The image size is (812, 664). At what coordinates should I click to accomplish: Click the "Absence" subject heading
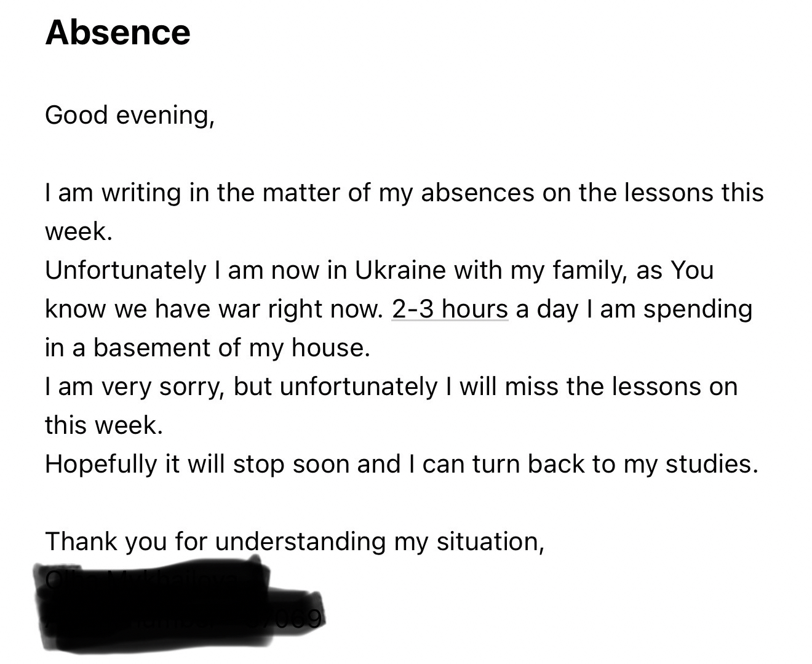[117, 32]
